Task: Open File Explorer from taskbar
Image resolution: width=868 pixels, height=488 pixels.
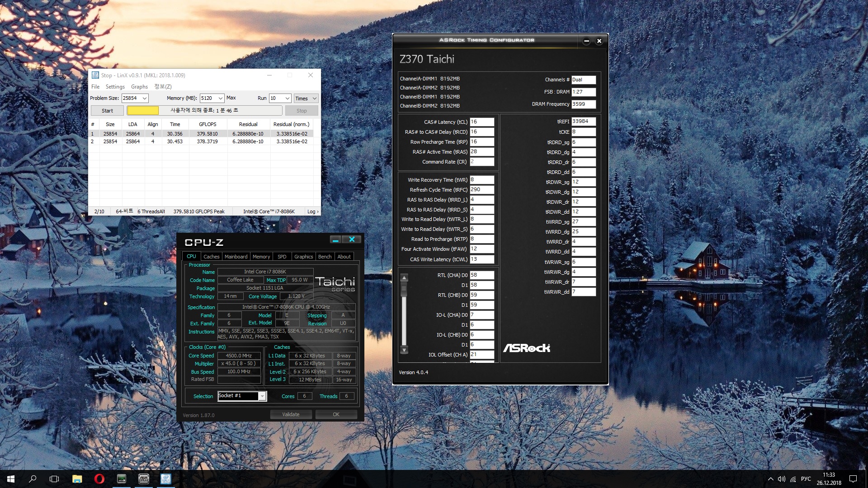Action: click(x=77, y=479)
